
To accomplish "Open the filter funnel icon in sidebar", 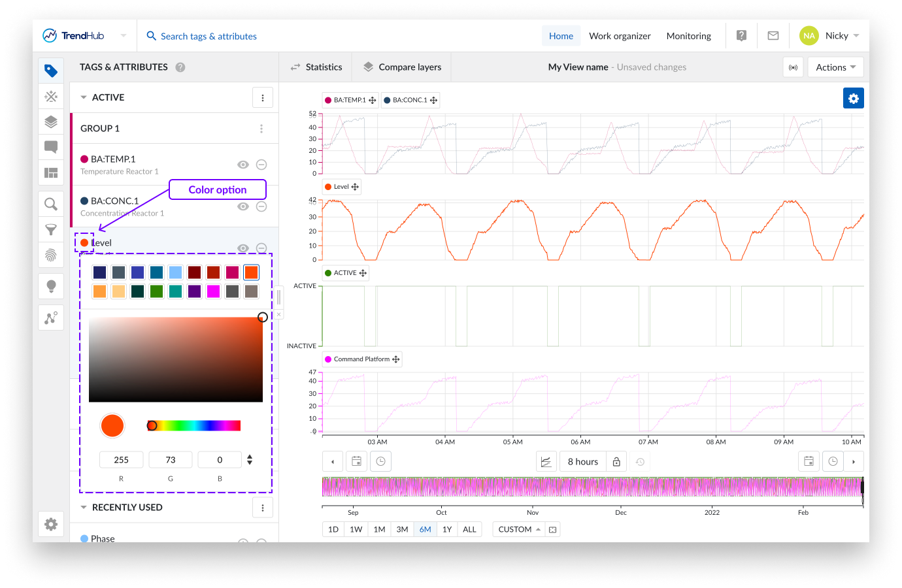I will coord(51,229).
